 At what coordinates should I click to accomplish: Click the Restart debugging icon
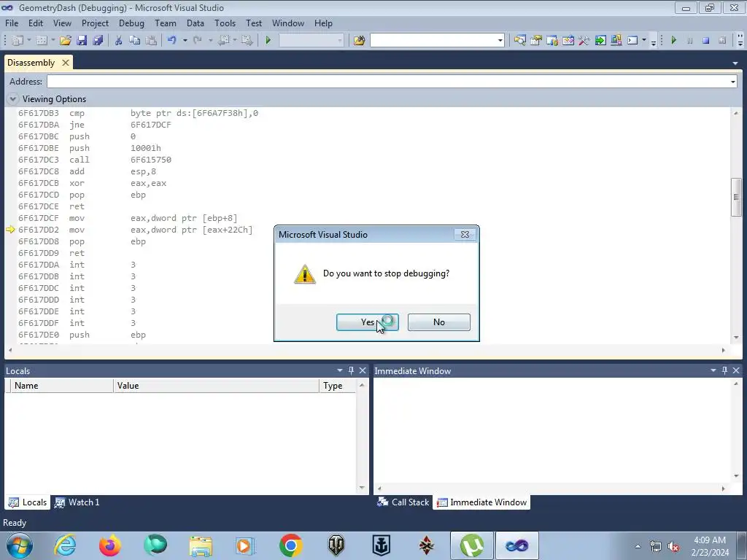pyautogui.click(x=722, y=41)
